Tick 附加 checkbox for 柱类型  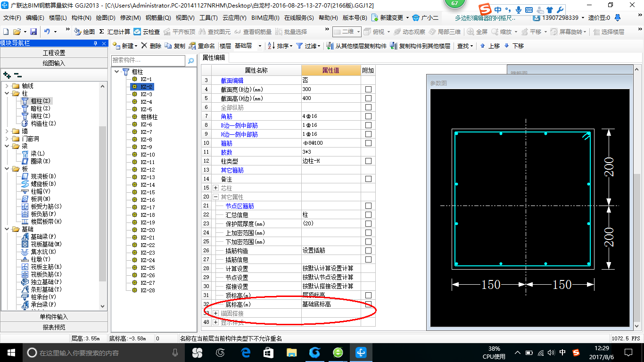point(368,161)
